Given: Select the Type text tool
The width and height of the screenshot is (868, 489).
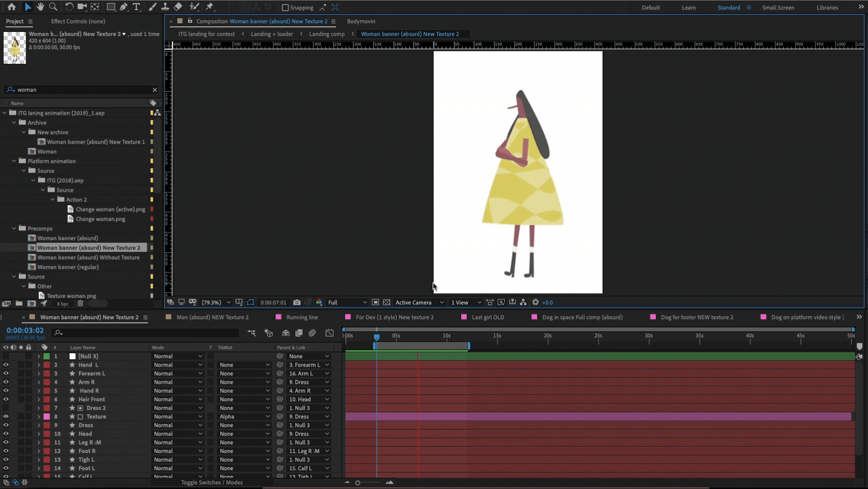Looking at the screenshot, I should click(136, 7).
